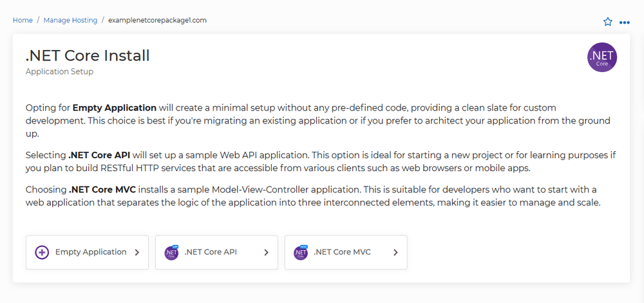Screen dimensions: 644x303
Task: Click the .NET Core Install heading
Action: tap(88, 56)
